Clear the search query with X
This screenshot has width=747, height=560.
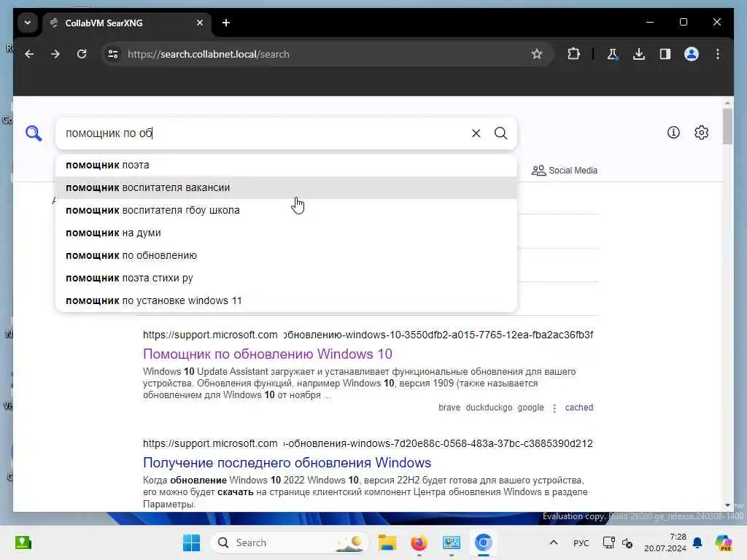476,133
